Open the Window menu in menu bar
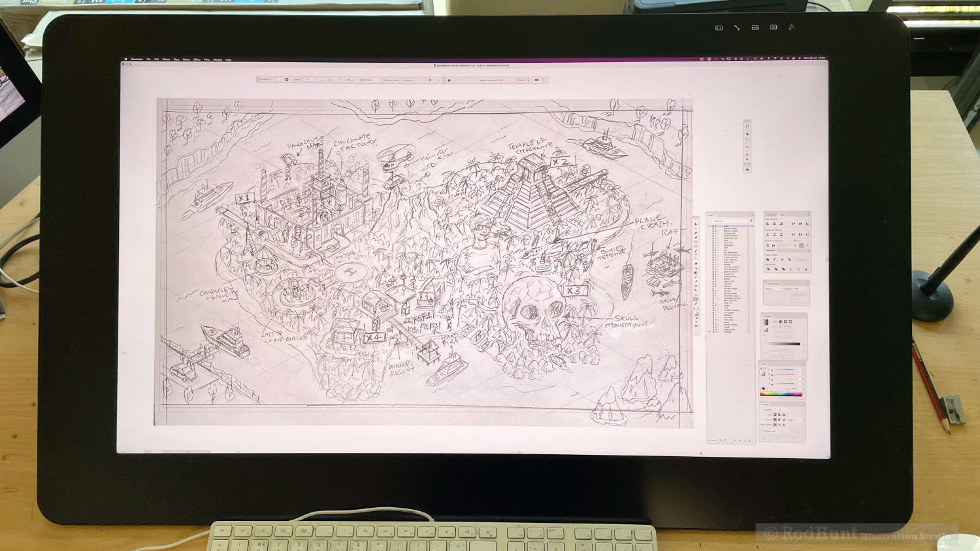 (218, 59)
